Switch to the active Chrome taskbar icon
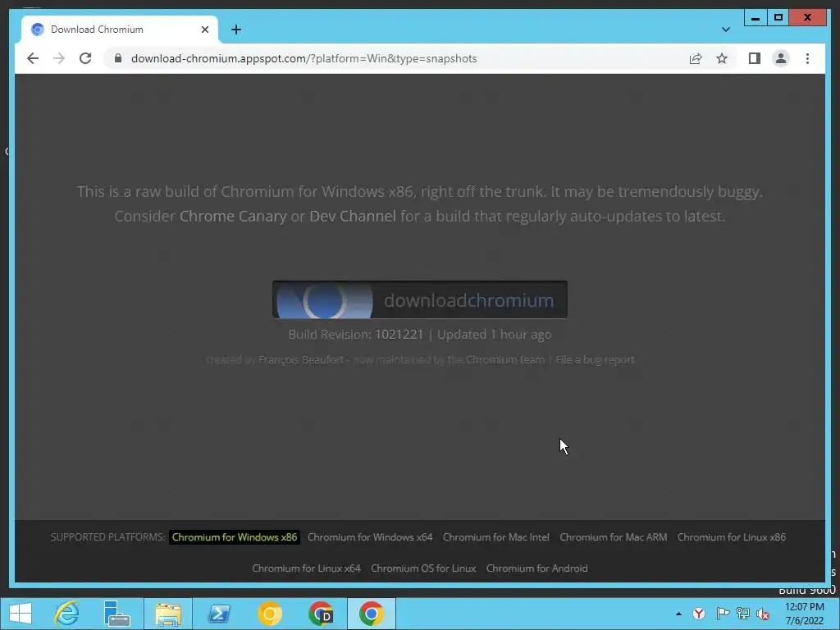 click(x=372, y=614)
